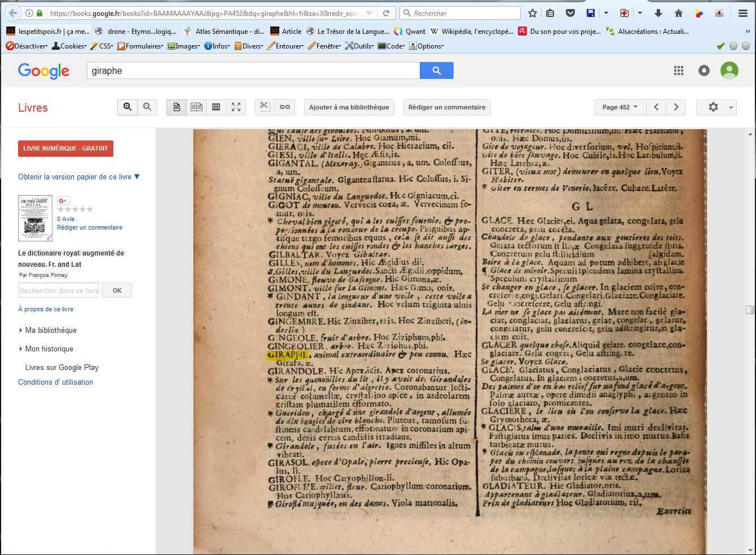Click the zoom out magnifier icon
This screenshot has width=756, height=555.
point(147,107)
